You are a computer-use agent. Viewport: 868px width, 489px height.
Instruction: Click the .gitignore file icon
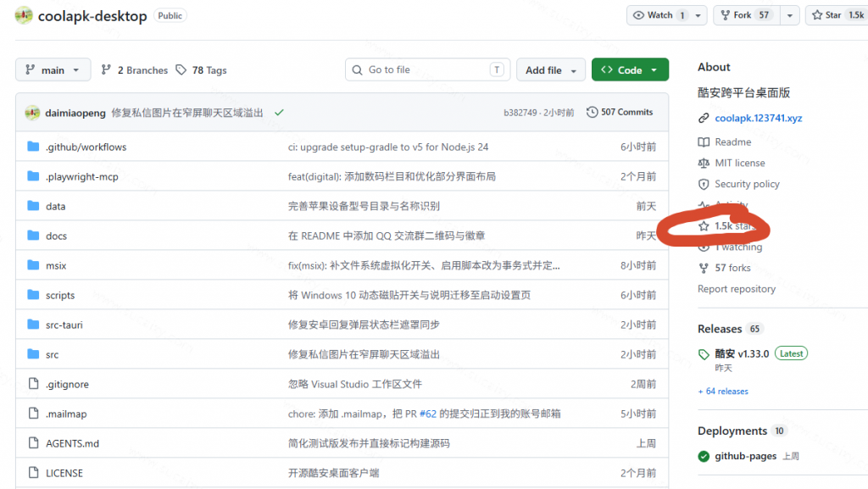coord(33,384)
